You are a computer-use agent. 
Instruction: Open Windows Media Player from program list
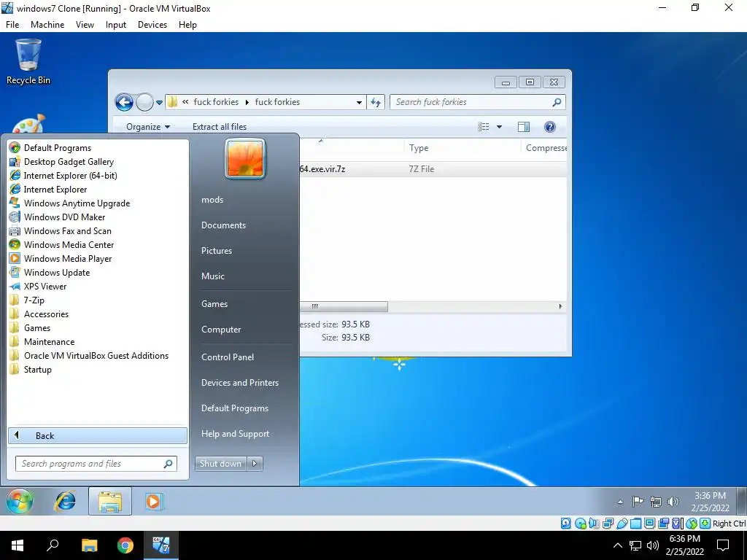(61, 259)
